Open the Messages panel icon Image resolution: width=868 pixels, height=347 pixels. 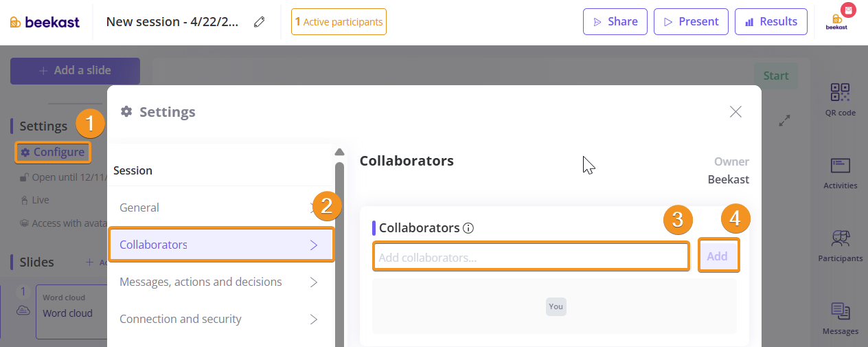(841, 312)
